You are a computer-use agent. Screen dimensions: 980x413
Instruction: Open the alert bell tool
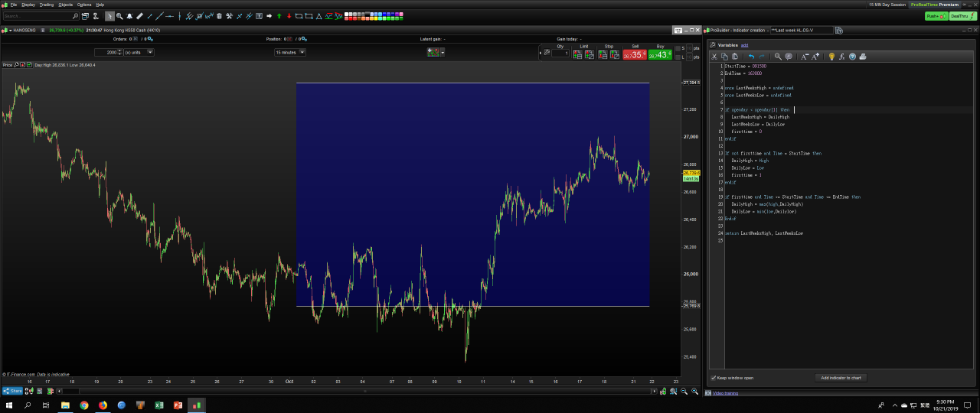pos(129,16)
